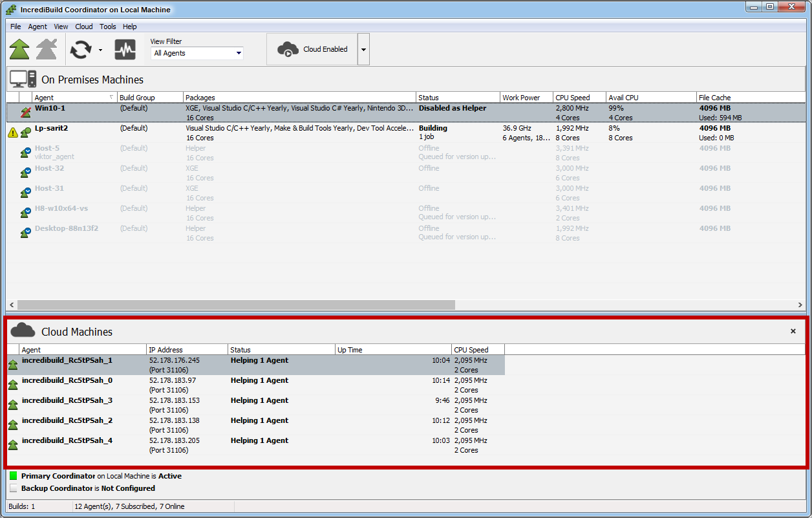Sort by Avail CPU column header

click(x=651, y=97)
